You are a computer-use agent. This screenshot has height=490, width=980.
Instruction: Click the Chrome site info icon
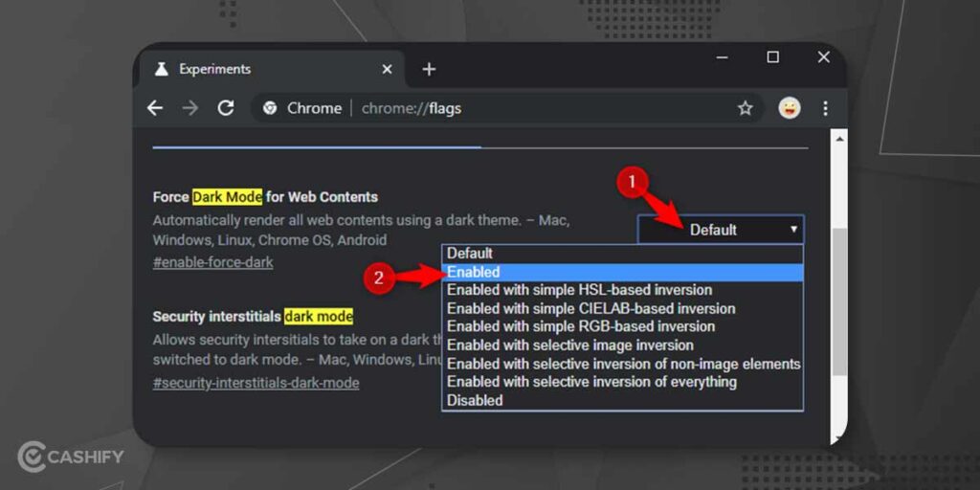[271, 108]
